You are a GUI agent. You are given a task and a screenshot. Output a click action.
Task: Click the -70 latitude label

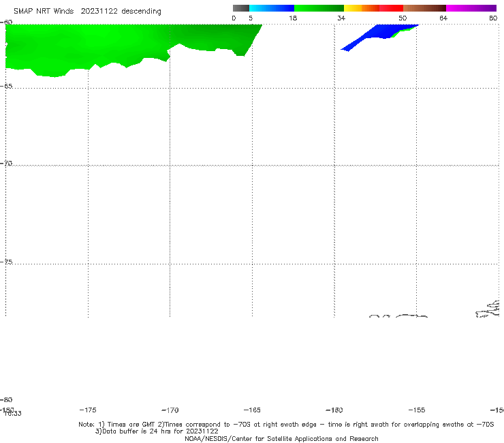[x=6, y=164]
